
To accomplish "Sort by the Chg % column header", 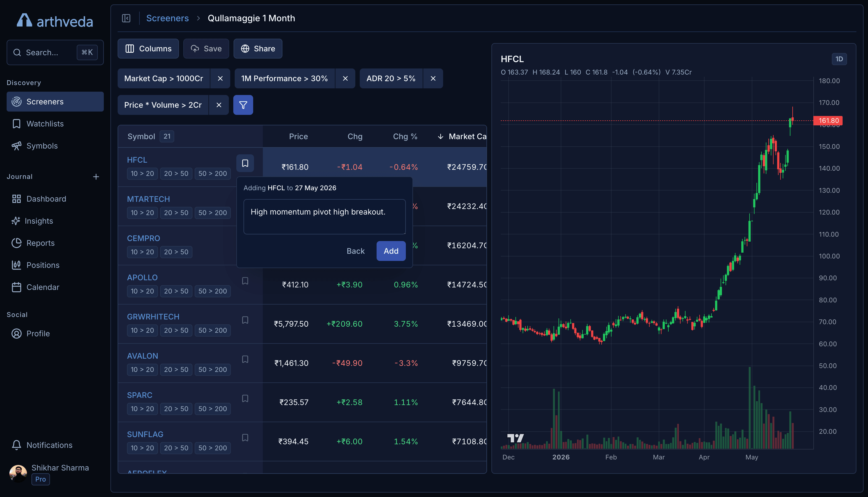I will pos(405,136).
